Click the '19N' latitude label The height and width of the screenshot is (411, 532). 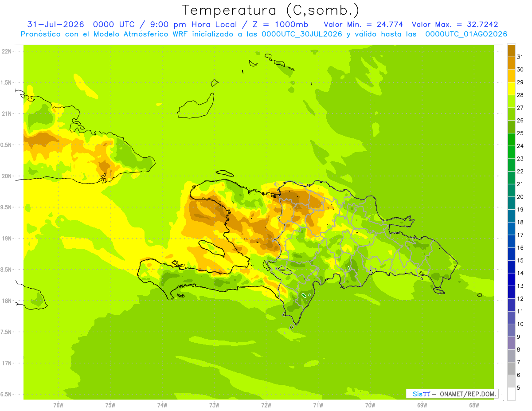pos(8,239)
